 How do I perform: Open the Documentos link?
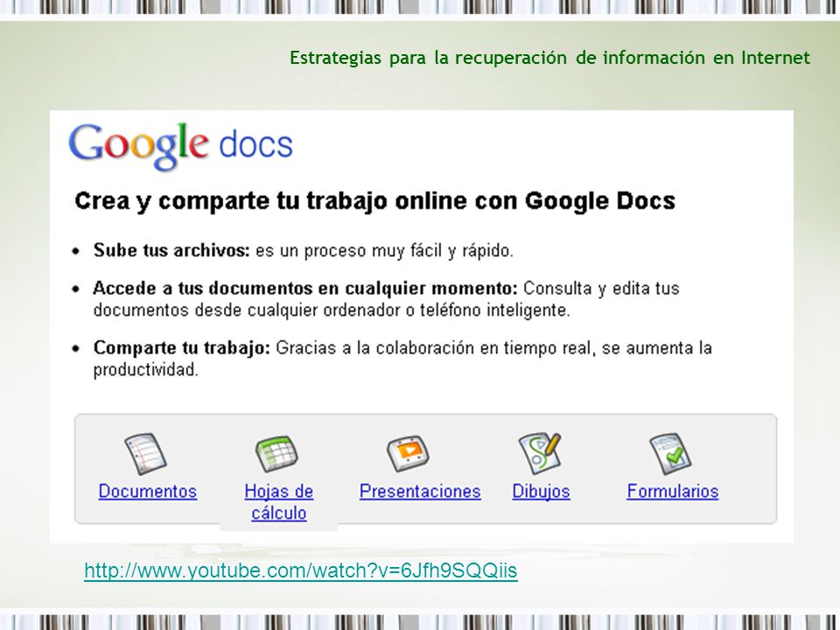(x=148, y=491)
